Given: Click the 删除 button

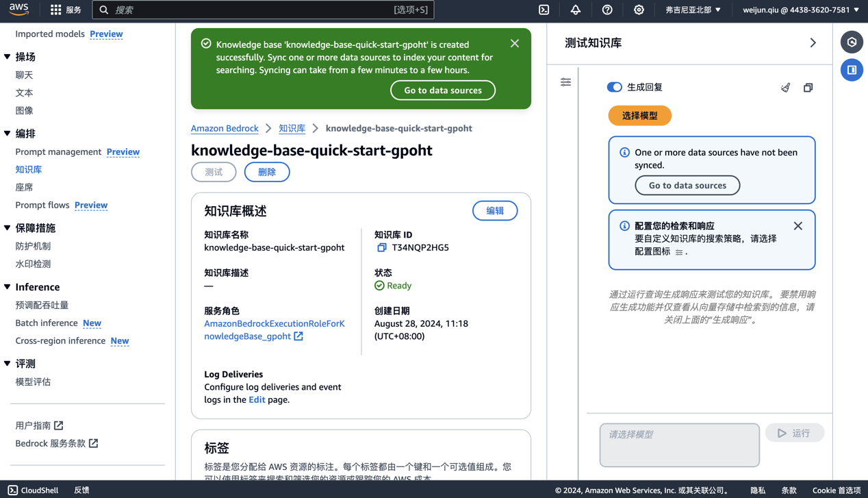Looking at the screenshot, I should coord(267,172).
